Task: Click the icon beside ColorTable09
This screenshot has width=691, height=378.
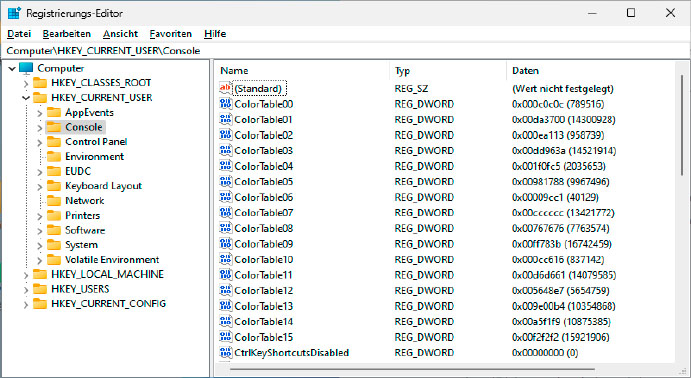Action: (225, 244)
